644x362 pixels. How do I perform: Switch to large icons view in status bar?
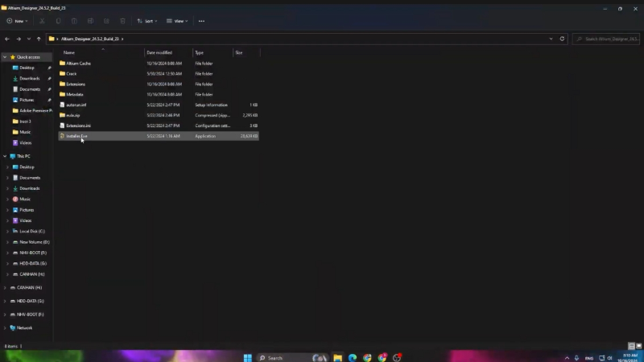pyautogui.click(x=638, y=347)
